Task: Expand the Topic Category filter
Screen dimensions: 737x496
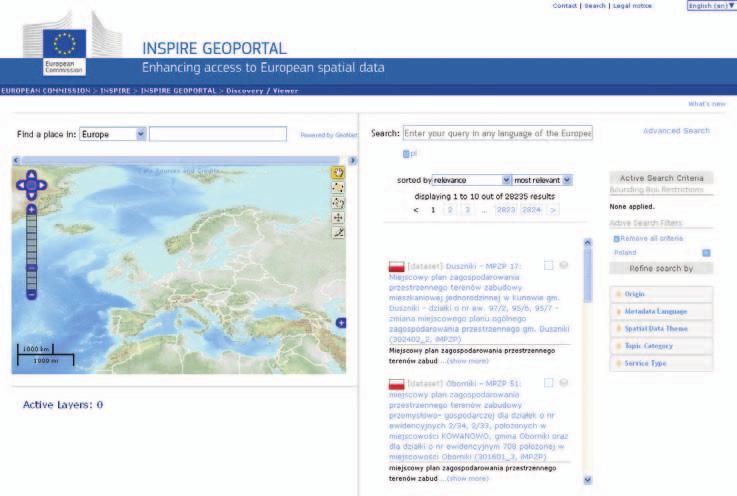Action: pos(661,346)
